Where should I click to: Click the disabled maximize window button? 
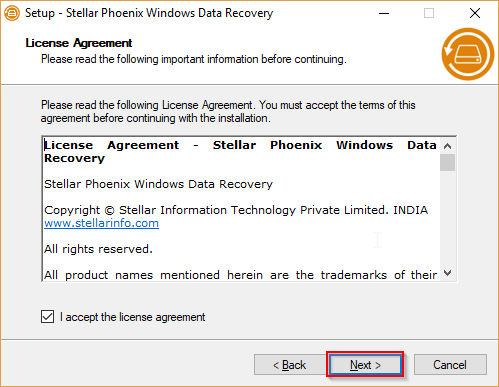[429, 13]
